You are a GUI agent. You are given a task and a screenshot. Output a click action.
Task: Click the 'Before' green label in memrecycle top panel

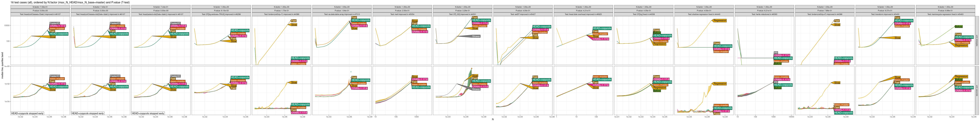tap(958, 27)
